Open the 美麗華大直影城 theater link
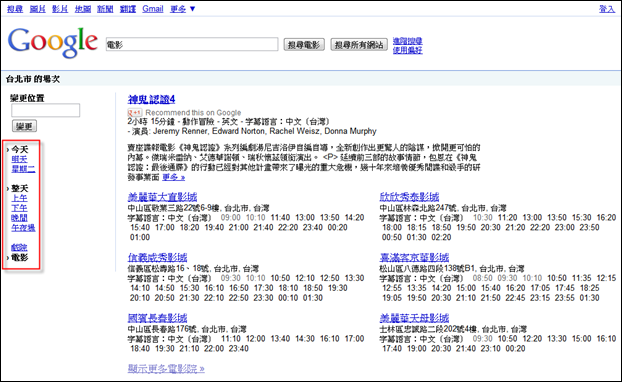 click(162, 197)
